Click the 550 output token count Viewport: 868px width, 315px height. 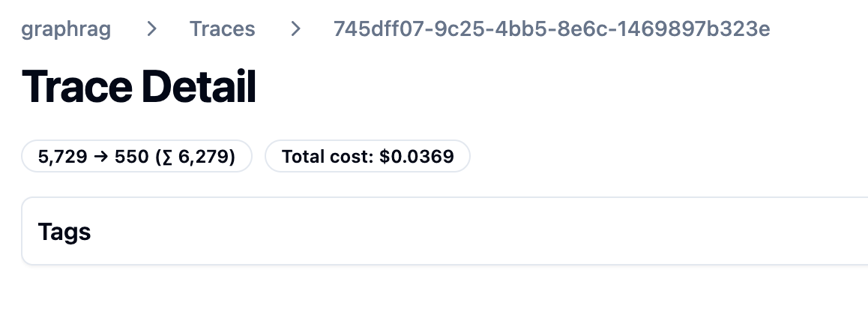tap(131, 157)
